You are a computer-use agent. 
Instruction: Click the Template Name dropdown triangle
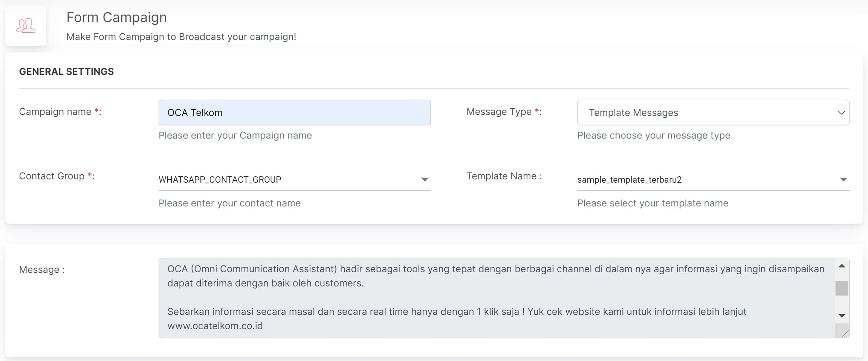(843, 180)
